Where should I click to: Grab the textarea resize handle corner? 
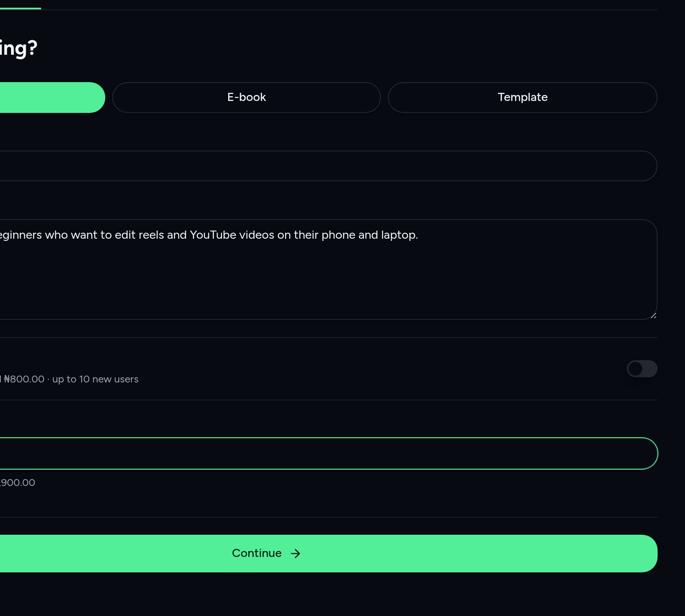click(x=653, y=316)
